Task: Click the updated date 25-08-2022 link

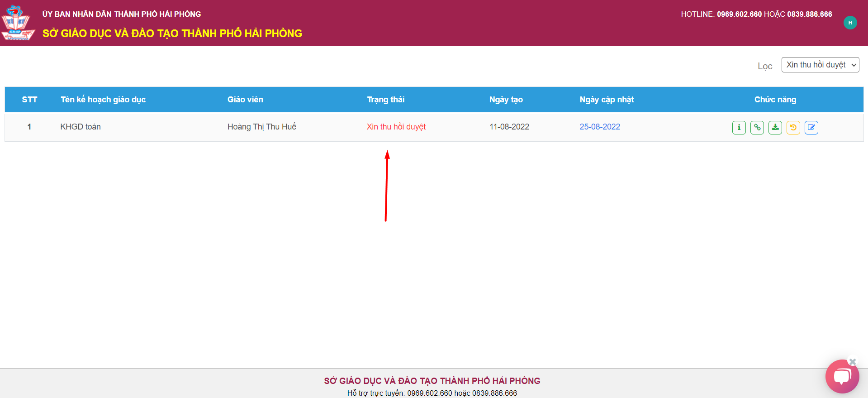Action: pyautogui.click(x=600, y=127)
